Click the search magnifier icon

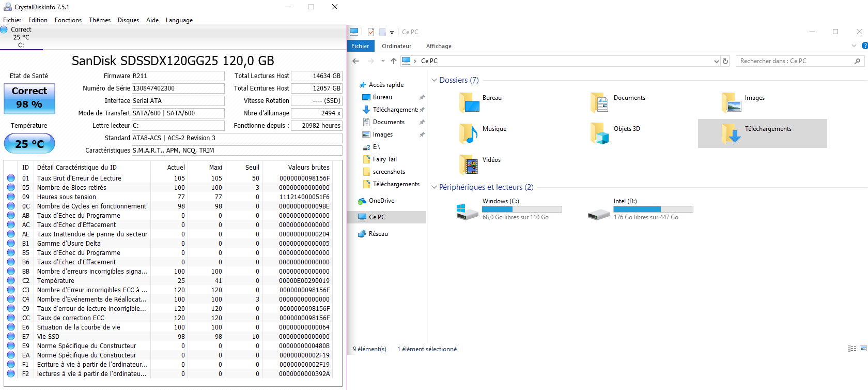(x=858, y=61)
